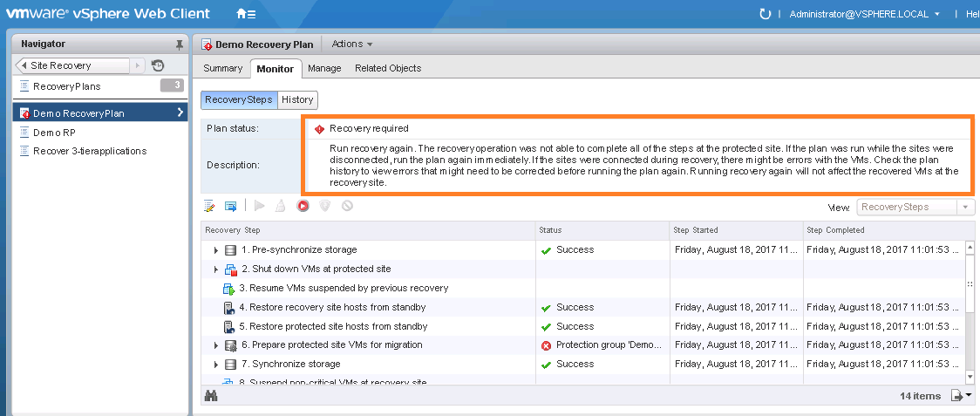
Task: Click the recovery plan Description text
Action: [643, 166]
